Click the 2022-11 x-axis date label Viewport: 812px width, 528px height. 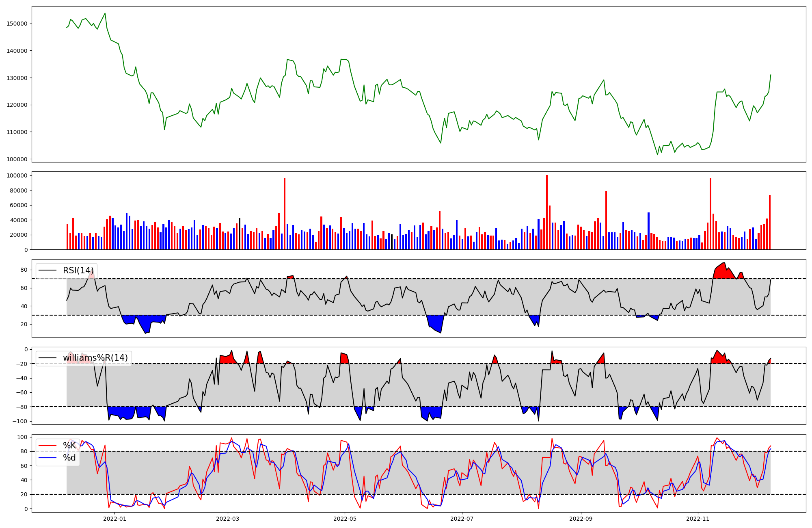pos(698,519)
